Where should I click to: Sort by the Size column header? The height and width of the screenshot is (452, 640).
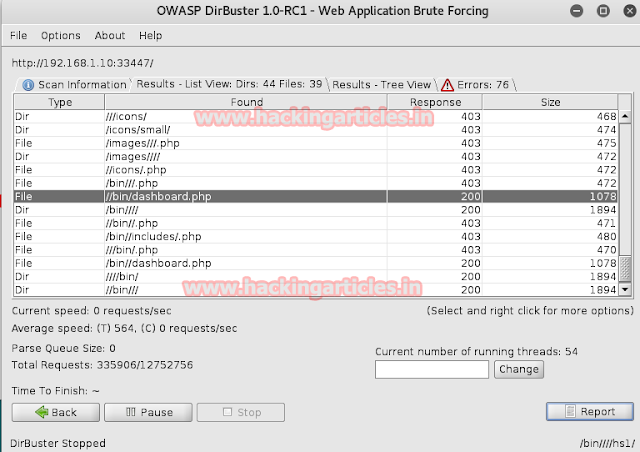(x=550, y=102)
